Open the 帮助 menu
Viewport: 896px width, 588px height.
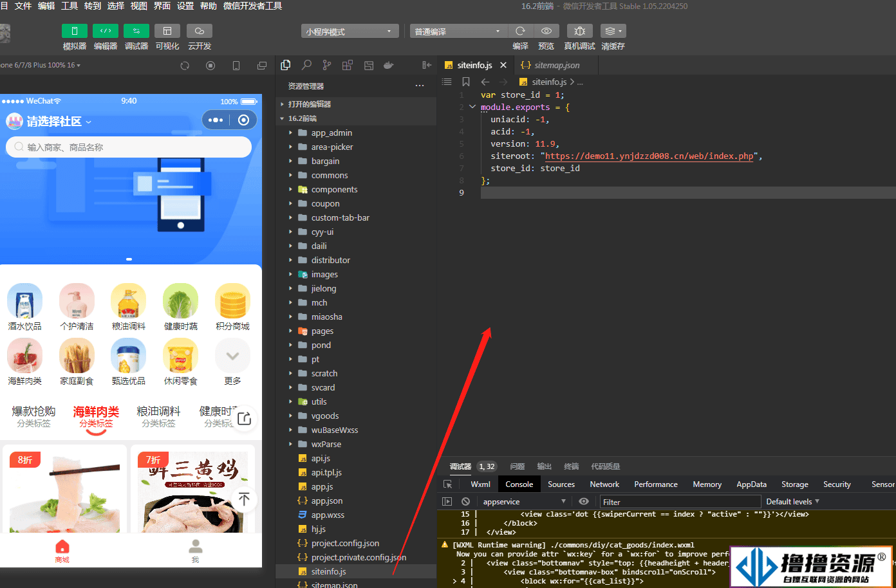209,6
